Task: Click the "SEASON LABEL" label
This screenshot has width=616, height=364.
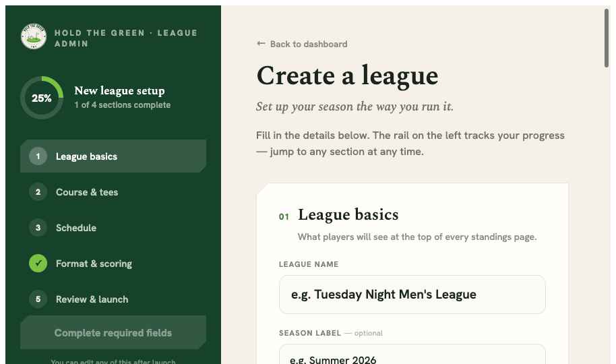Action: pyautogui.click(x=310, y=333)
